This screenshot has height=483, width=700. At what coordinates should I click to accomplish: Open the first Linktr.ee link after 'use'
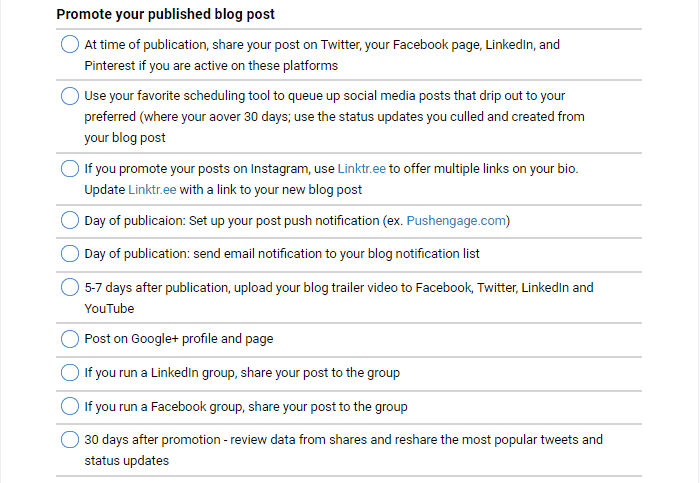(x=362, y=169)
